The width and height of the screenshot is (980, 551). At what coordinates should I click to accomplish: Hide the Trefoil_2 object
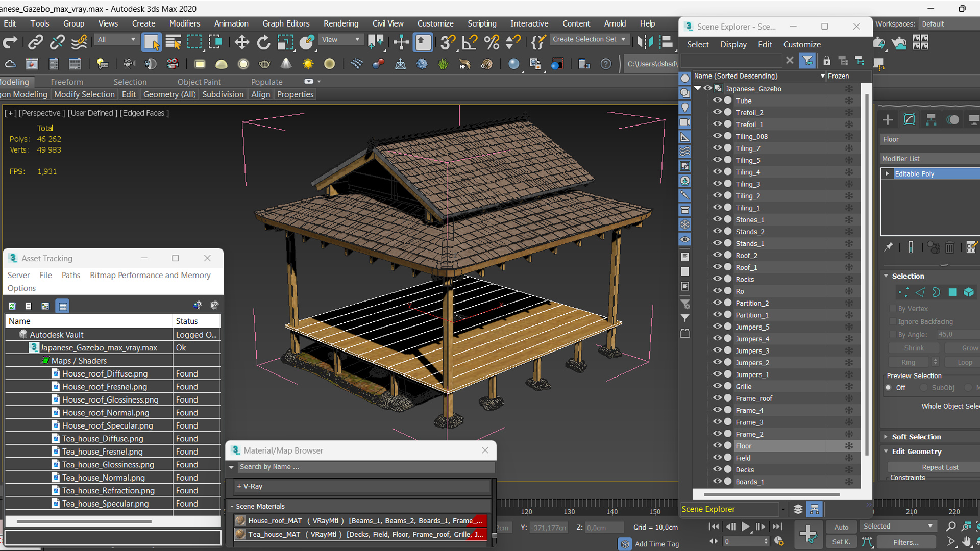tap(717, 112)
